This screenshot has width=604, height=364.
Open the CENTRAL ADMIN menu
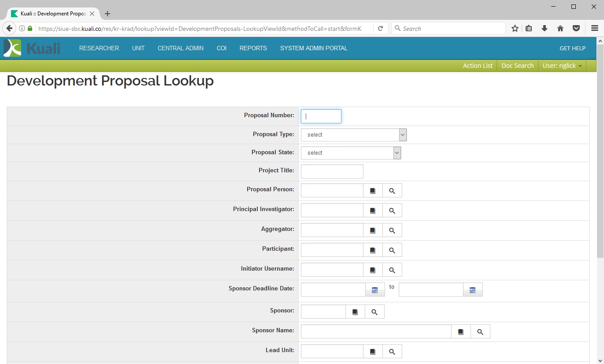[181, 48]
